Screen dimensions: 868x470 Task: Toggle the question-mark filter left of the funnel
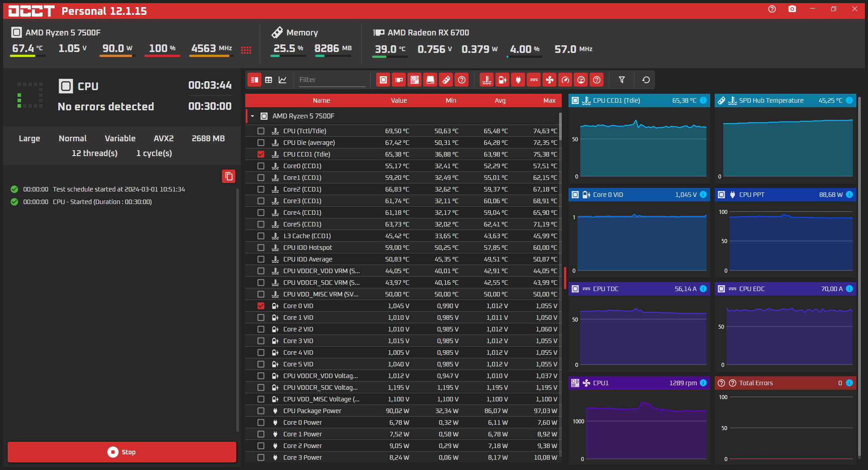point(597,80)
